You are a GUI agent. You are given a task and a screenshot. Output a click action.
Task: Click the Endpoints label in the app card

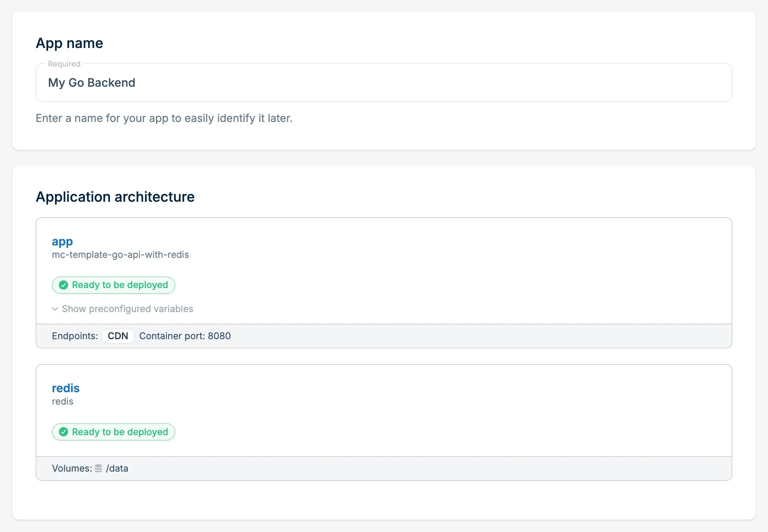[x=75, y=336]
